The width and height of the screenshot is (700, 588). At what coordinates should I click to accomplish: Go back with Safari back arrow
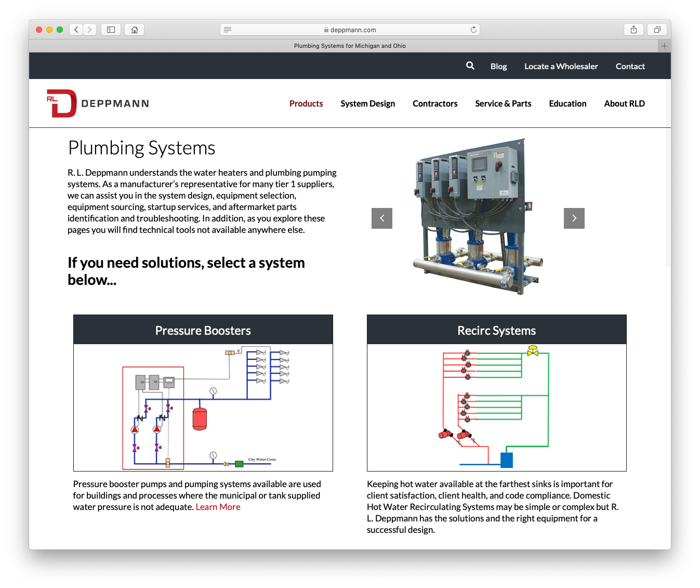click(x=76, y=30)
